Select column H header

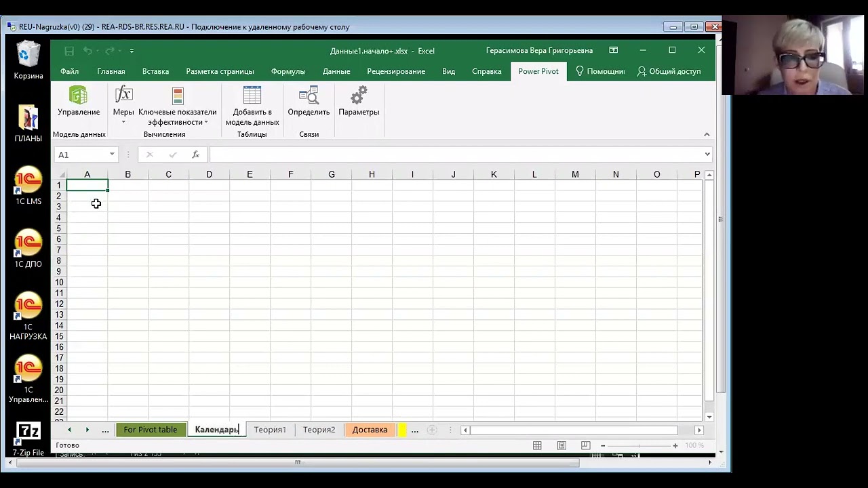[372, 175]
